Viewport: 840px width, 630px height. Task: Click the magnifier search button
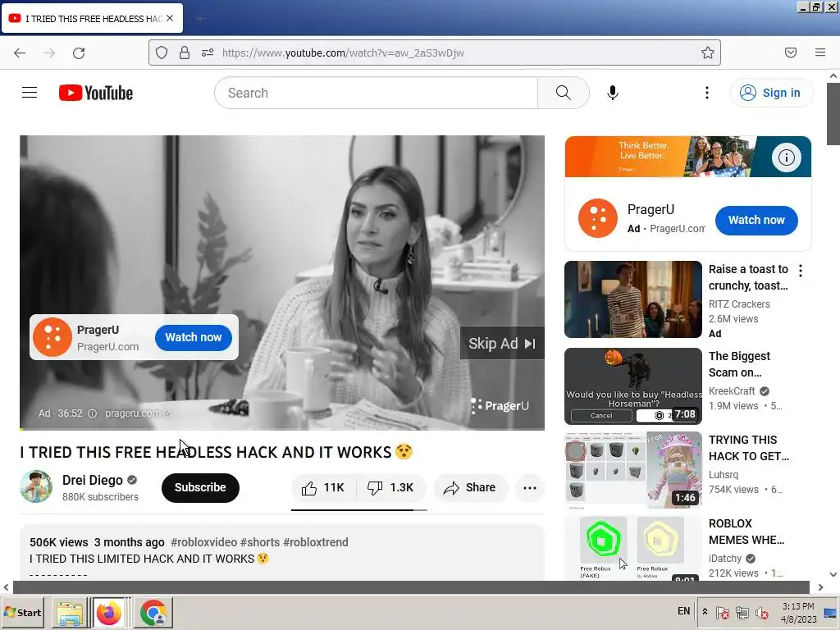click(563, 93)
